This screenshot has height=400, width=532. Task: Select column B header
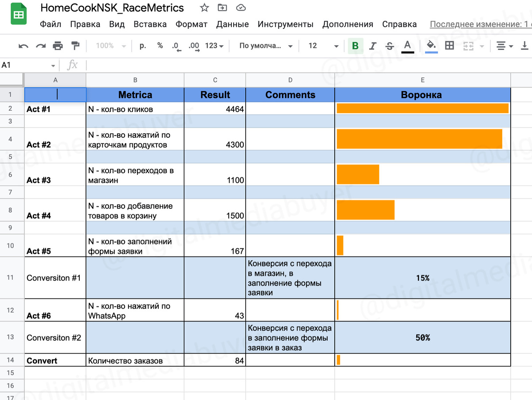(135, 80)
